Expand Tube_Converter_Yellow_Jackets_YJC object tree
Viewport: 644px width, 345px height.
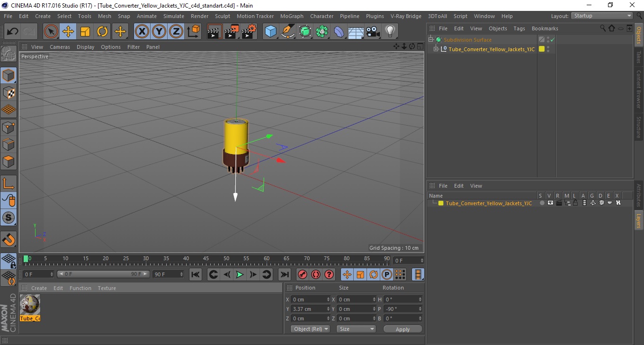pyautogui.click(x=436, y=49)
